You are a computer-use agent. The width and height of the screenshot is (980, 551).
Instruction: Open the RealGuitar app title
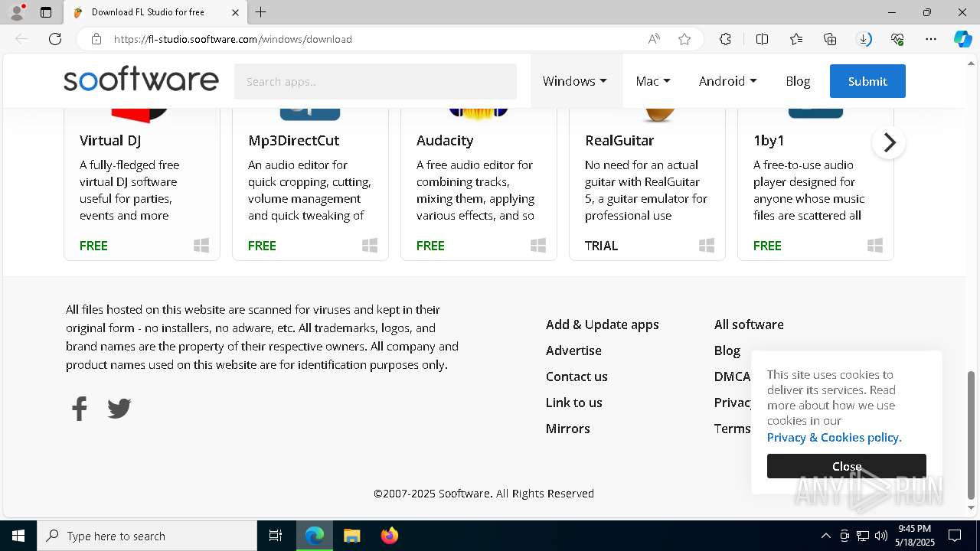click(x=619, y=140)
